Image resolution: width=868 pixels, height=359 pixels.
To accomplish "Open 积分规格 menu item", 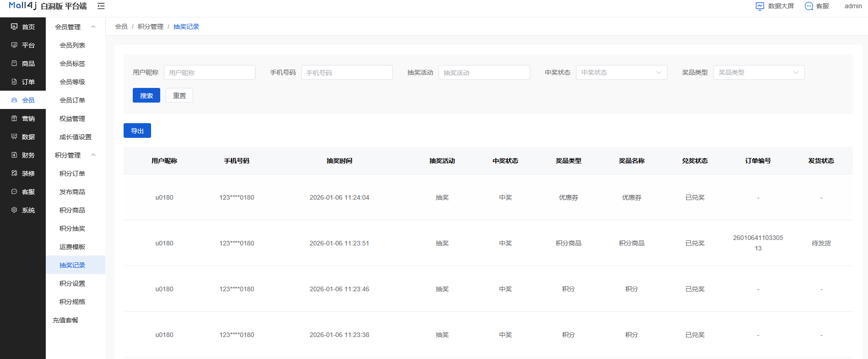I will point(72,302).
